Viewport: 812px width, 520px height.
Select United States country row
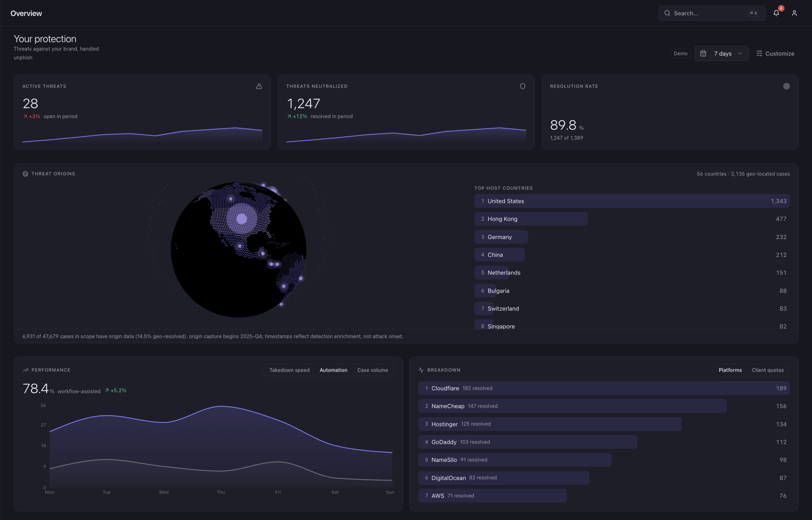632,201
